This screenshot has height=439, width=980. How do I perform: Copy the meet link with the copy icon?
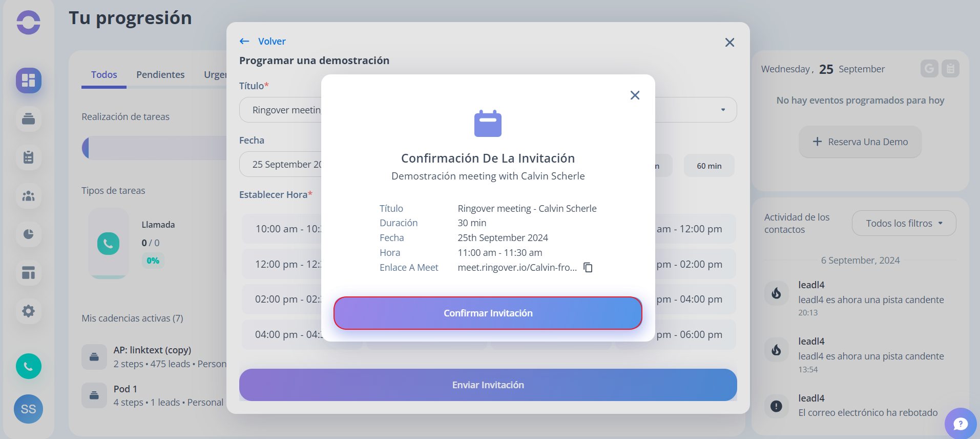588,267
